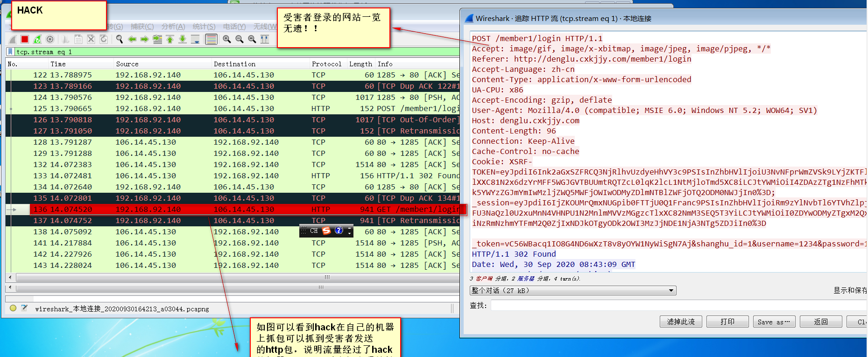Open the 捕获(C) menu

click(x=142, y=27)
